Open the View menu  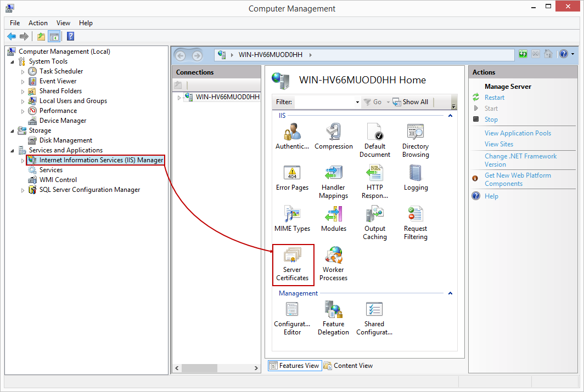pos(63,23)
